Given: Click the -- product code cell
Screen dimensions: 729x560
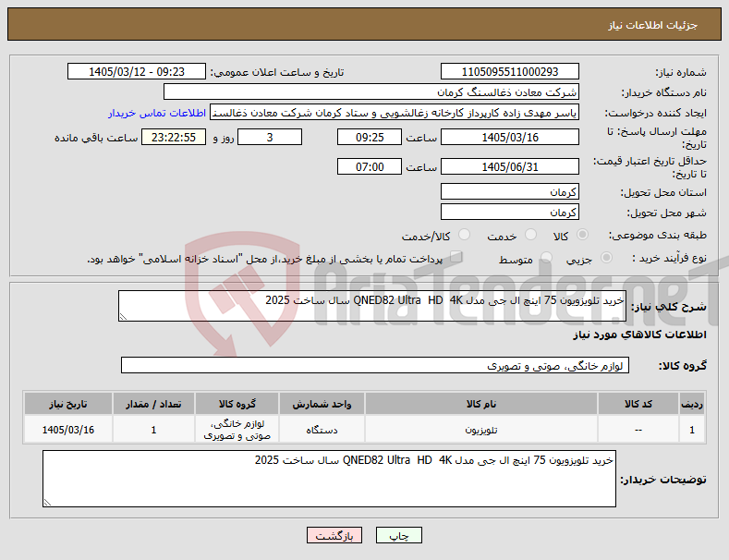Looking at the screenshot, I should click(x=638, y=430).
